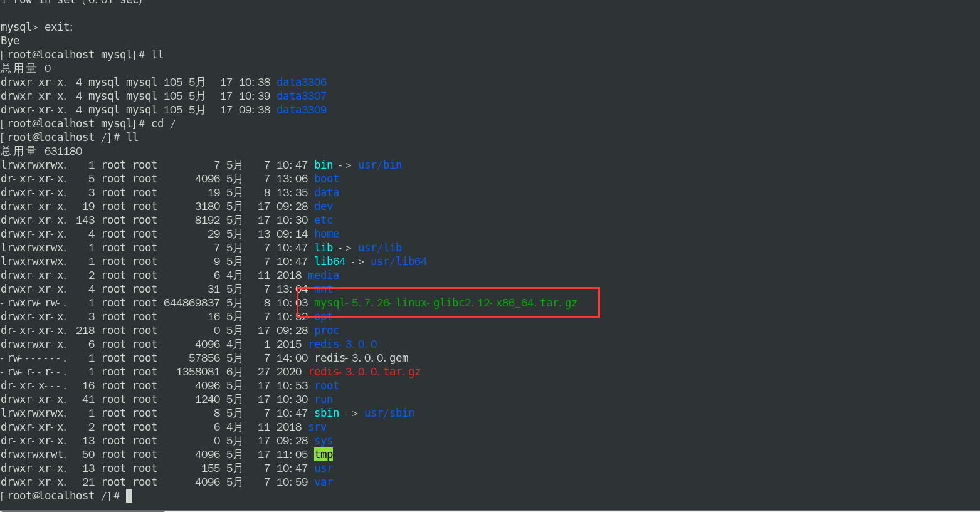Screen dimensions: 980x512
Task: Click the boot directory name
Action: (x=327, y=179)
